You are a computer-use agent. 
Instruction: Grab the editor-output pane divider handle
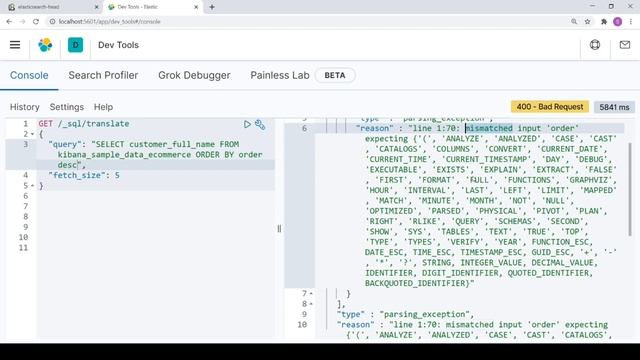click(x=279, y=229)
